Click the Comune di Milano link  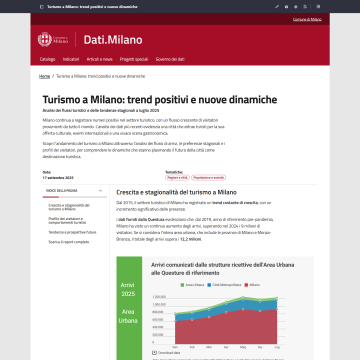click(307, 19)
